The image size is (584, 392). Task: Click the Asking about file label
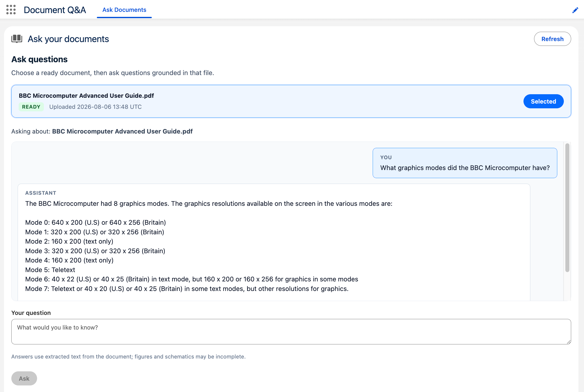point(102,131)
